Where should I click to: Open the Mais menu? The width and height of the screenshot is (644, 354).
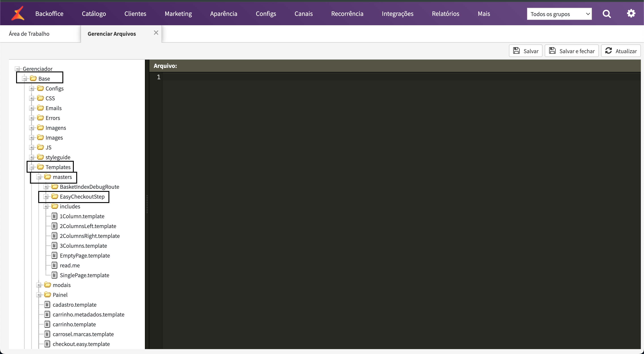pos(484,13)
